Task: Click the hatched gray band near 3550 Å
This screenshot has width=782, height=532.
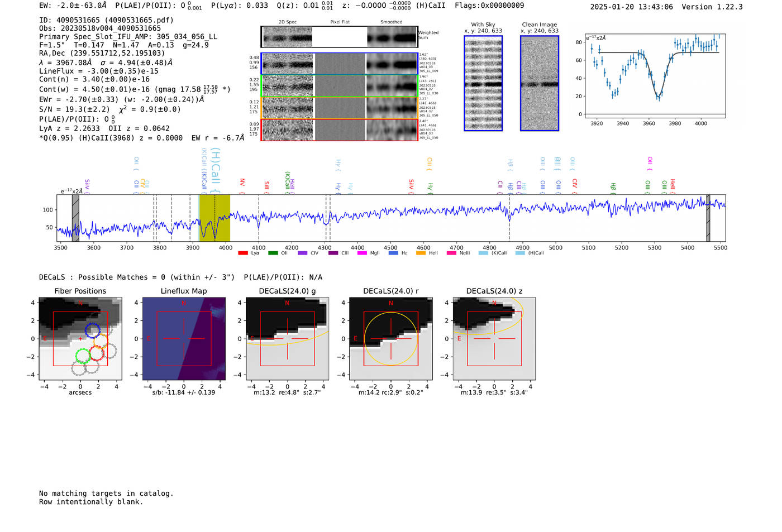Action: (75, 218)
